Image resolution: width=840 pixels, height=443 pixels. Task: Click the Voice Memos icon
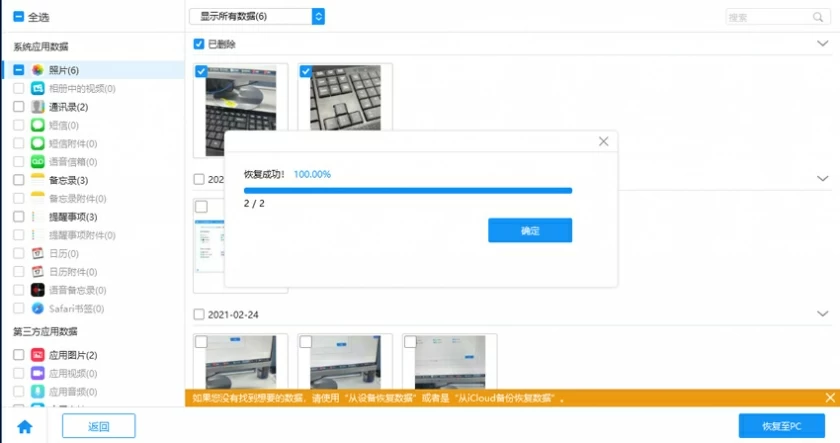point(38,290)
